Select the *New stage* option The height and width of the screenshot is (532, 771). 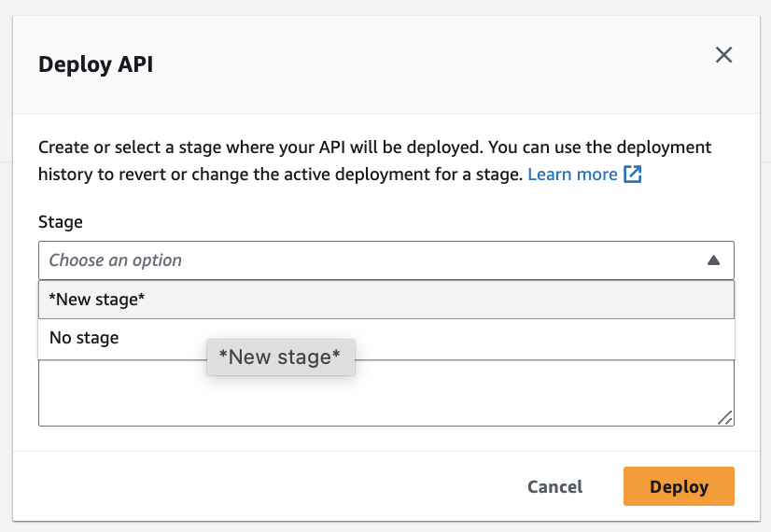pos(97,300)
